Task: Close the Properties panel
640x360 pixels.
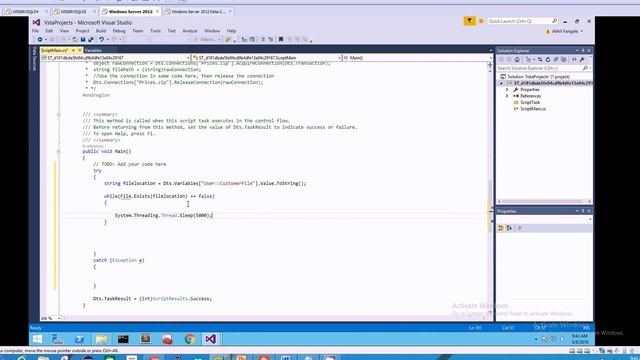Action: pos(589,211)
